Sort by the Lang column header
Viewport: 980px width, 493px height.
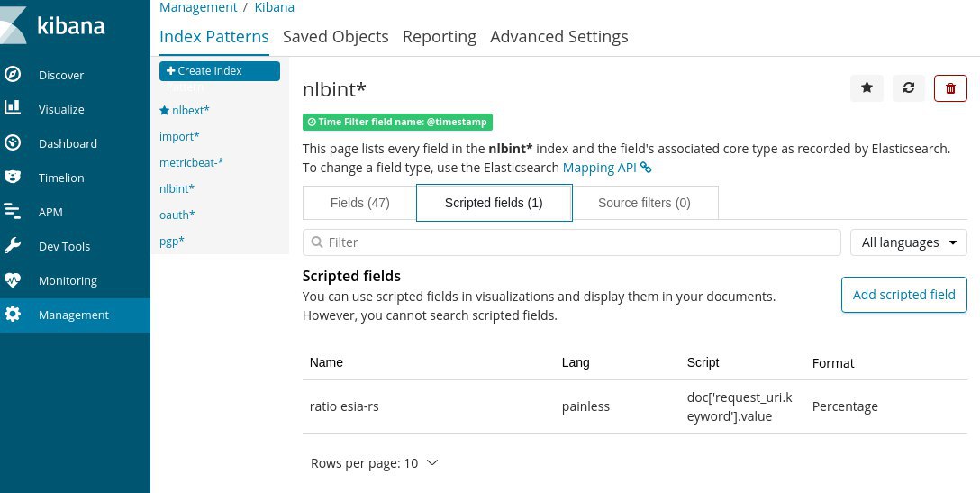pos(576,362)
